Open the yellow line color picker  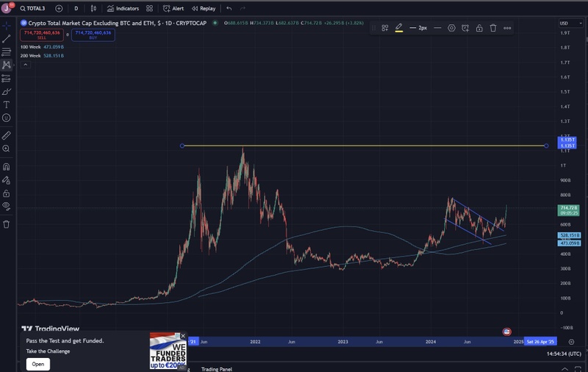(399, 28)
